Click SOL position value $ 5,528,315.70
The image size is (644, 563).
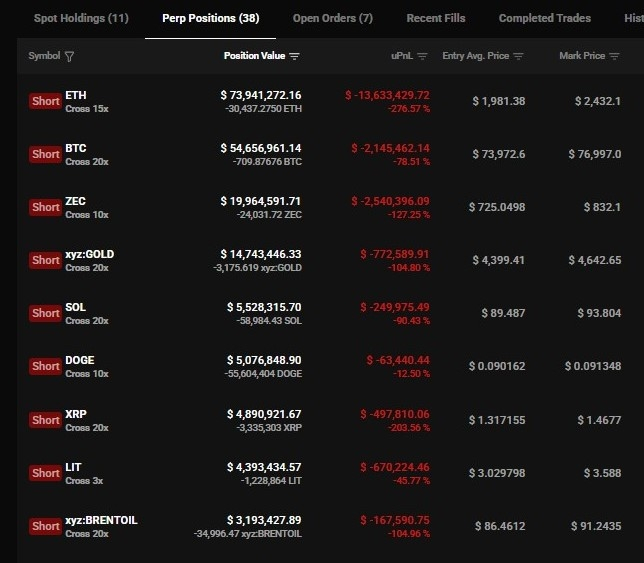pyautogui.click(x=264, y=307)
